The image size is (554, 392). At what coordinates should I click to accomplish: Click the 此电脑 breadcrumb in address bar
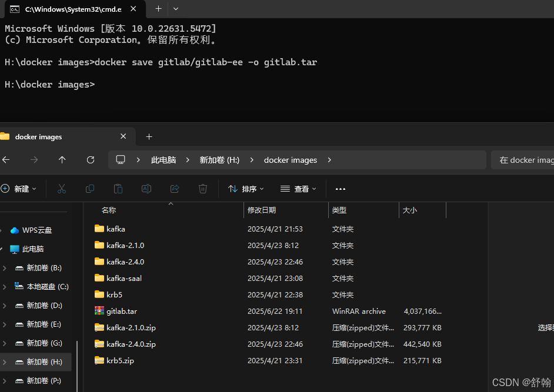pyautogui.click(x=163, y=159)
